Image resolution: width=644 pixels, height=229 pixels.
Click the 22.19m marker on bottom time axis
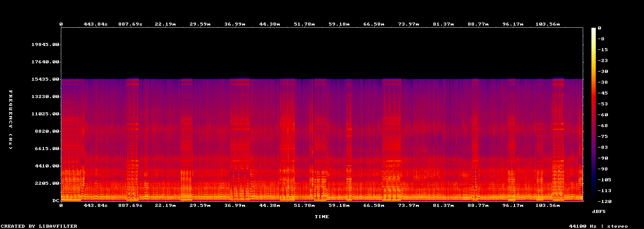point(165,205)
